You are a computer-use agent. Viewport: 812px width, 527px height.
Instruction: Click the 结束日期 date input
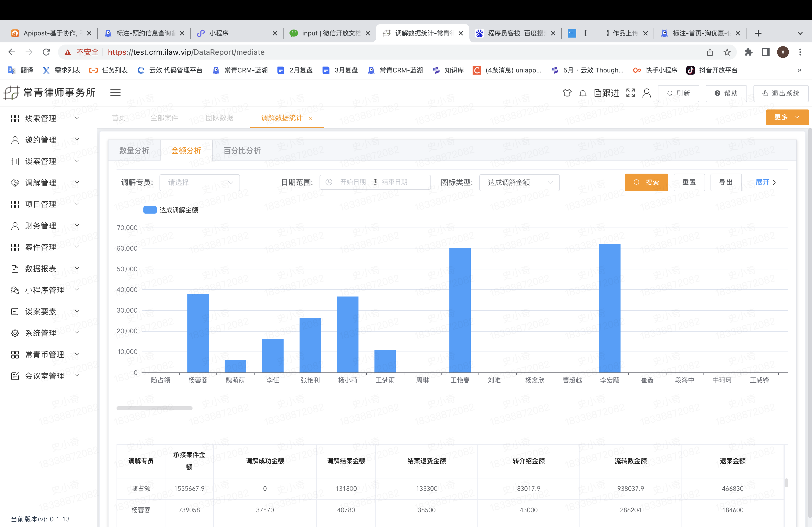pyautogui.click(x=394, y=182)
